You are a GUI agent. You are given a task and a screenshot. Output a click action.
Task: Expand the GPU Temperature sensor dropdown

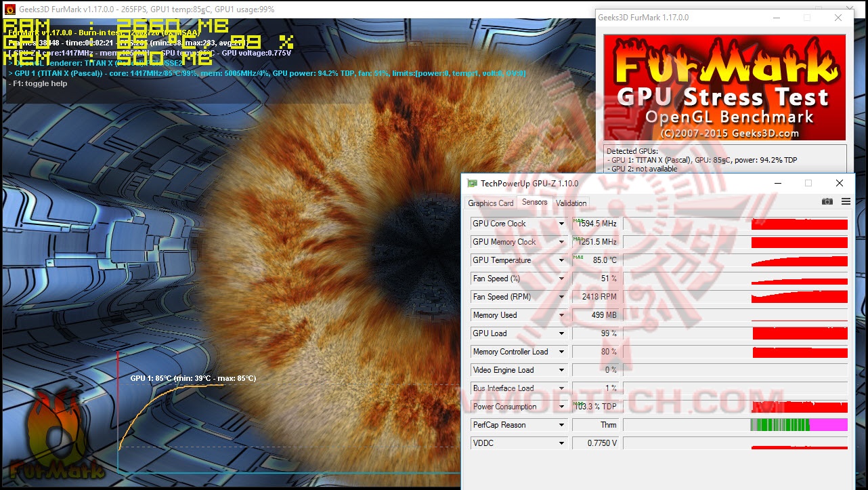(561, 260)
